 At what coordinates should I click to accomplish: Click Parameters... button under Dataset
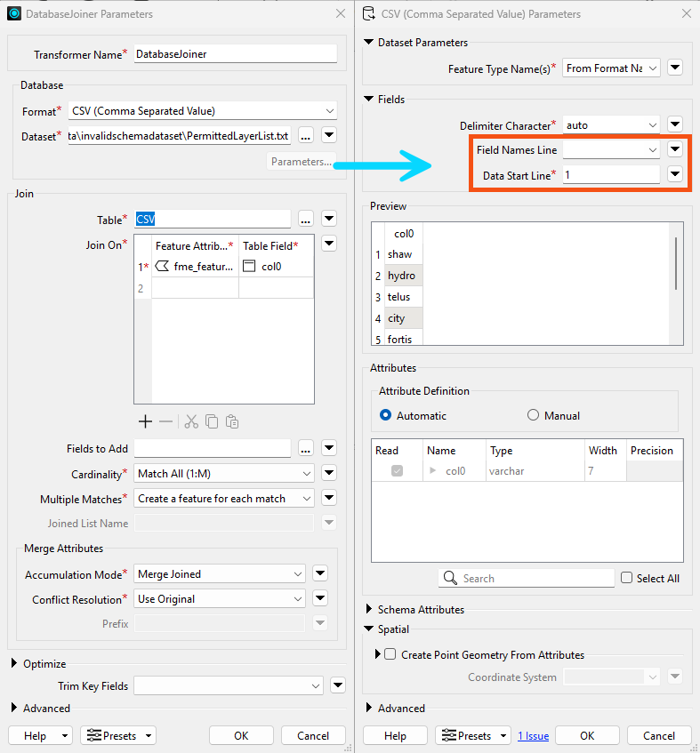pos(301,162)
